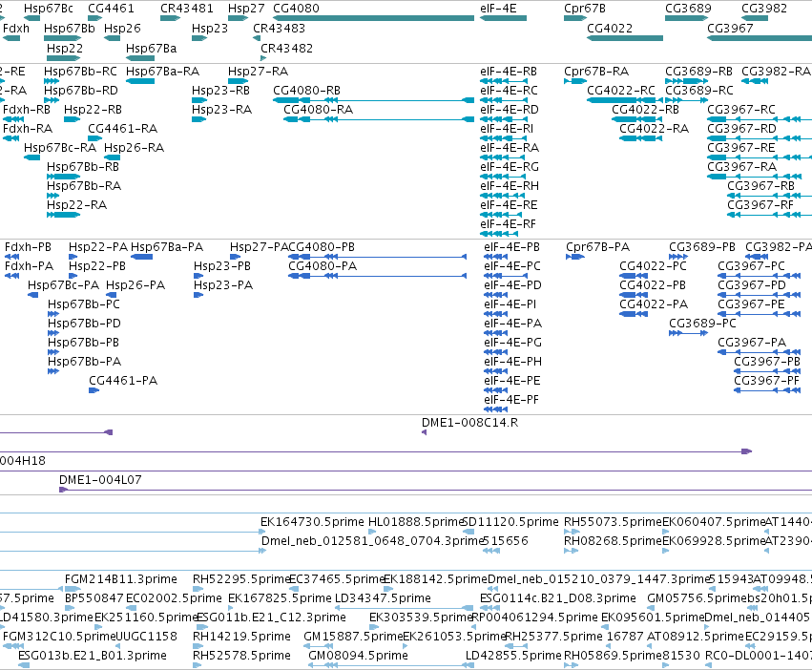The height and width of the screenshot is (670, 812).
Task: Select the CG4080 gene bar
Action: 373,18
